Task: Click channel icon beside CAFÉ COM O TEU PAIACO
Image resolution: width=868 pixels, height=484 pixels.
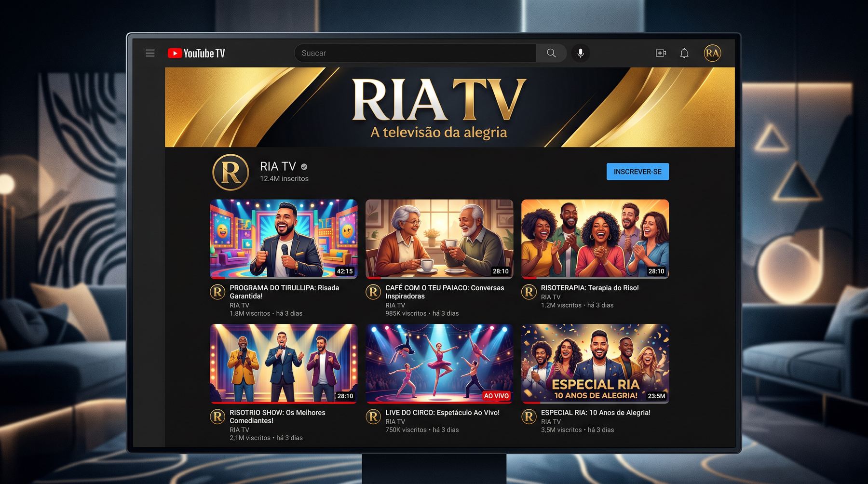Action: tap(373, 292)
